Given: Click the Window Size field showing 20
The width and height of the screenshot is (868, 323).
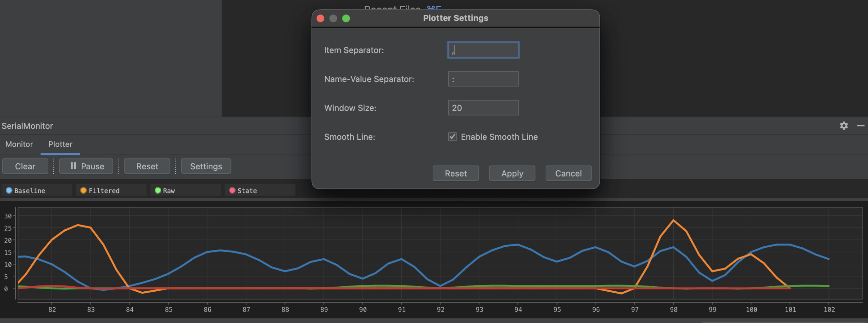Looking at the screenshot, I should click(x=483, y=108).
